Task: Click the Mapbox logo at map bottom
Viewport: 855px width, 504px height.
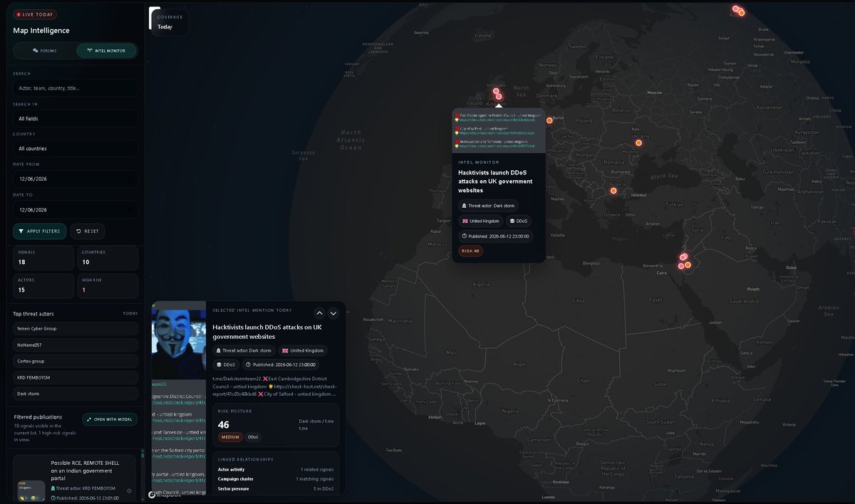Action: click(165, 495)
